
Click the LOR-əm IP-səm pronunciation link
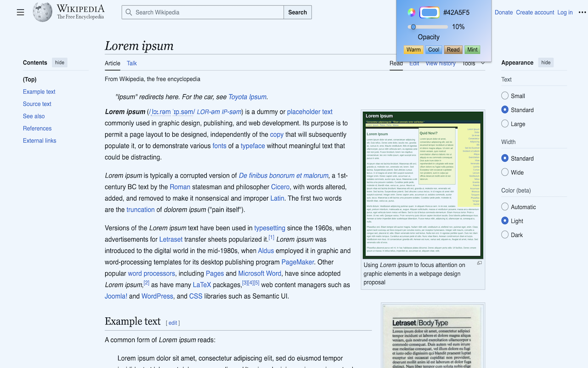[x=219, y=112]
